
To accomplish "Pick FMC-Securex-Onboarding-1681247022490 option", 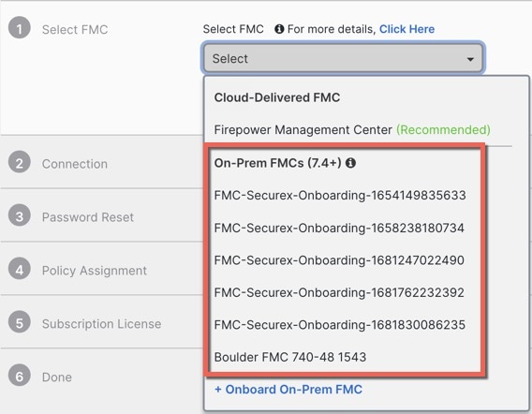I will 339,260.
